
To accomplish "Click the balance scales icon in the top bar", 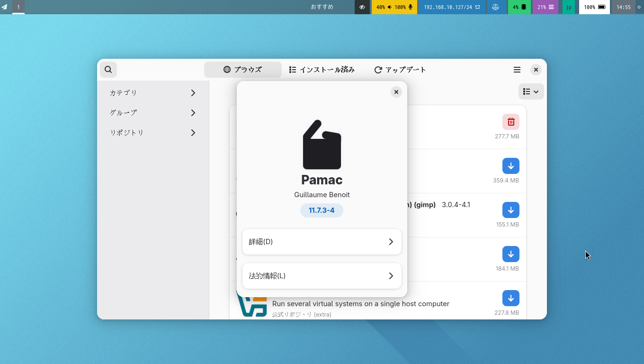I will tap(496, 7).
